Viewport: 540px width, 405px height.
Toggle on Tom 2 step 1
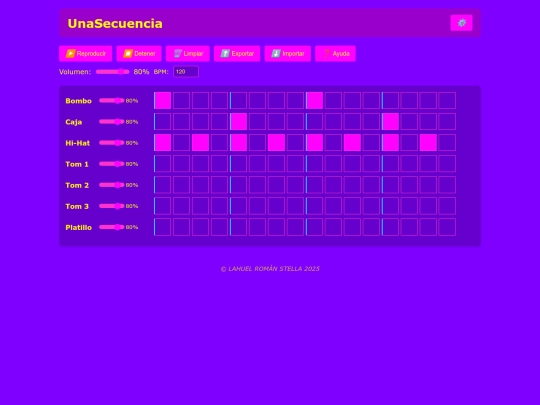[x=163, y=185]
